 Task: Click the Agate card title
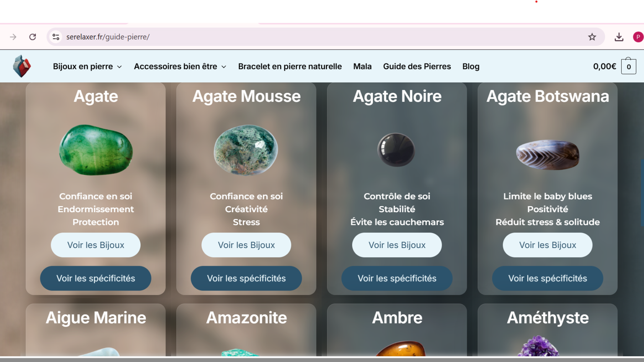pos(96,97)
